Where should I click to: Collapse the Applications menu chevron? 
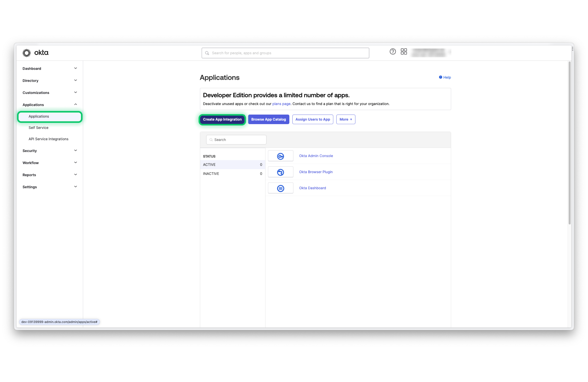(76, 105)
